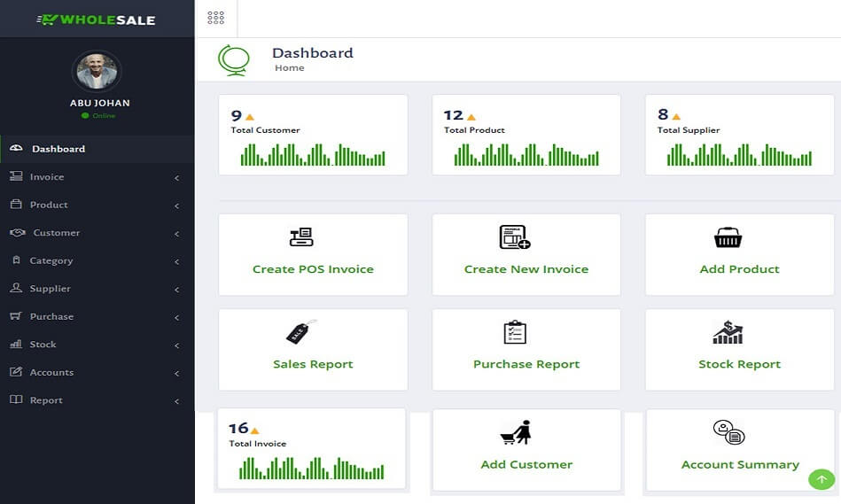Screen dimensions: 841x504
Task: Open the Create POS Invoice link
Action: [313, 269]
